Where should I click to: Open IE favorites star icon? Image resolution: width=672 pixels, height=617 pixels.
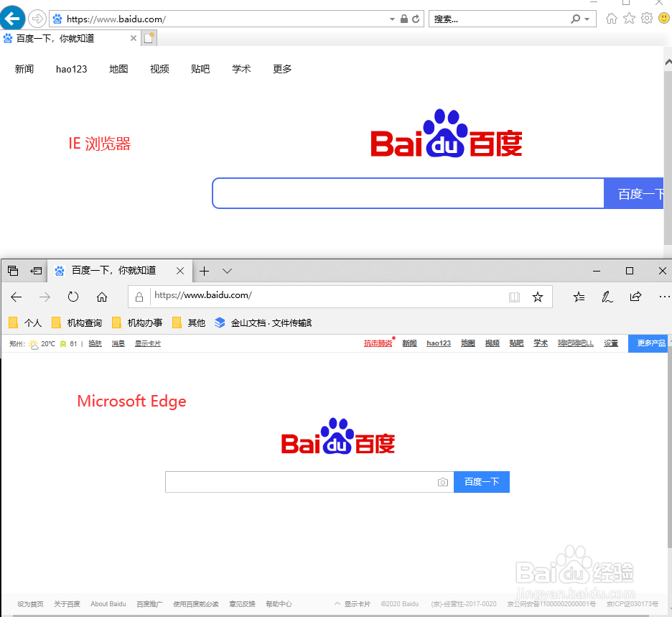tap(629, 19)
